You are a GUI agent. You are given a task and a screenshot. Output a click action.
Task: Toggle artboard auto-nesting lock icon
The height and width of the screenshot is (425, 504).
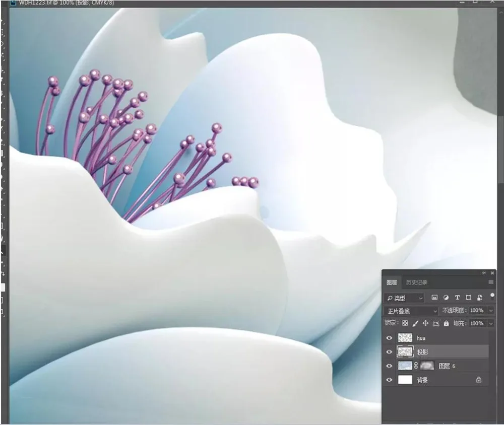coord(436,323)
